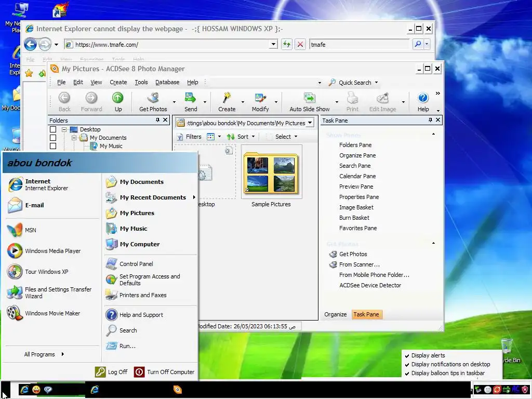Start Auto Slide Show
Image resolution: width=532 pixels, height=399 pixels.
(310, 102)
